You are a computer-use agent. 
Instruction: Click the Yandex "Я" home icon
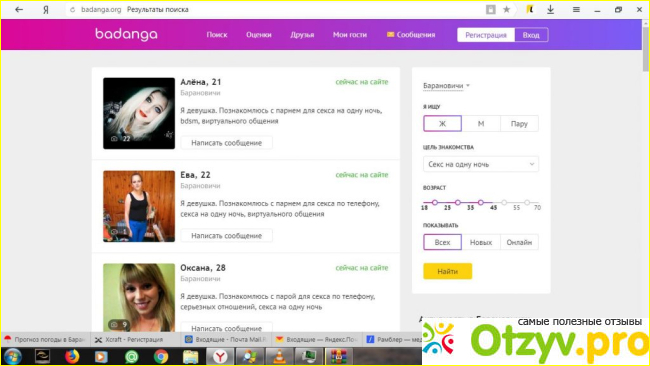(46, 10)
